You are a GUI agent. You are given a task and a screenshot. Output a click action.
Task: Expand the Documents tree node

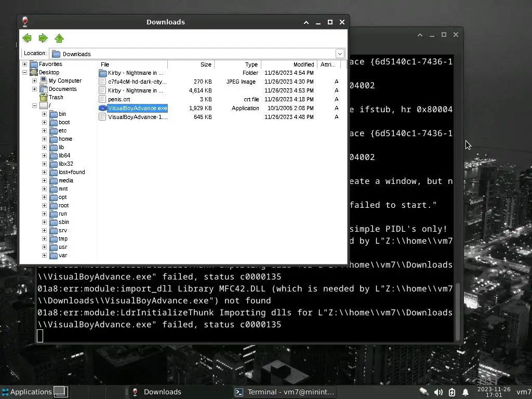pos(34,89)
